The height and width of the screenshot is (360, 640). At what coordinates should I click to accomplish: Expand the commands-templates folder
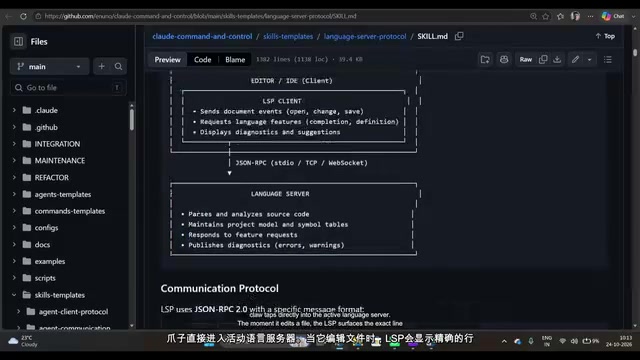pyautogui.click(x=14, y=211)
